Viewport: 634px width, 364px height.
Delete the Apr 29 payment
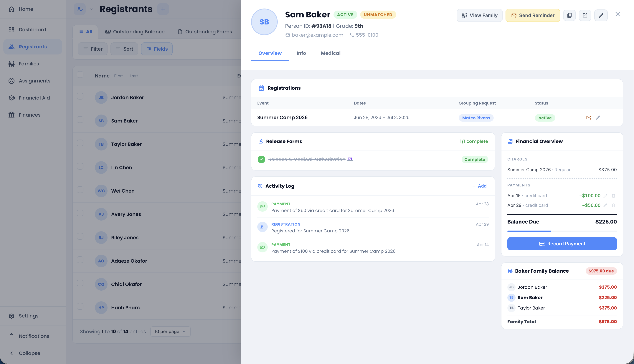point(613,206)
